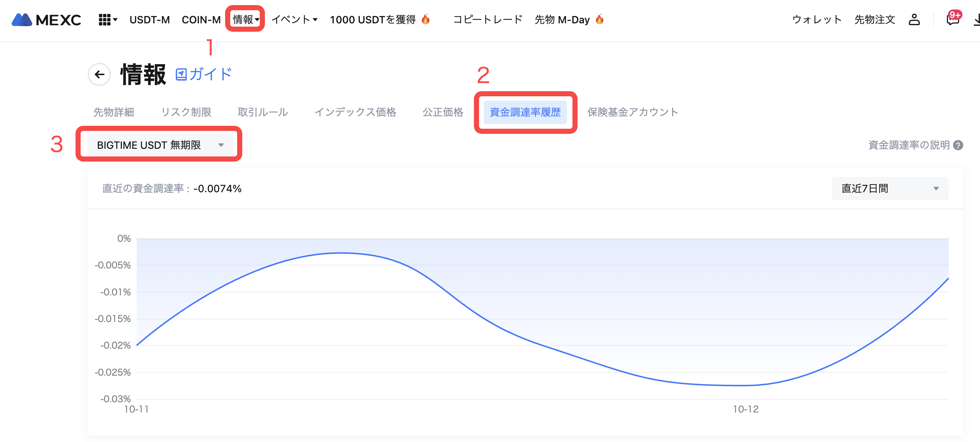This screenshot has height=442, width=980.
Task: Switch to the リスク制限 tab
Action: pyautogui.click(x=186, y=112)
